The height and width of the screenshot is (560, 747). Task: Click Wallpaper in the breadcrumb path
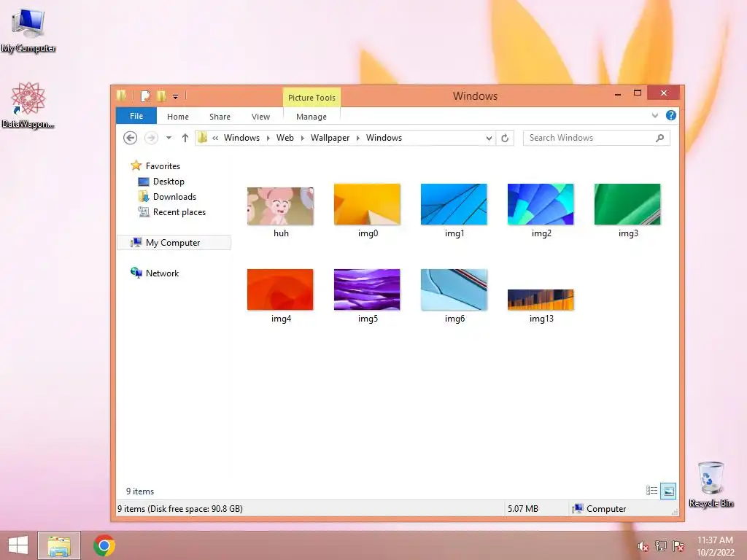pos(330,138)
